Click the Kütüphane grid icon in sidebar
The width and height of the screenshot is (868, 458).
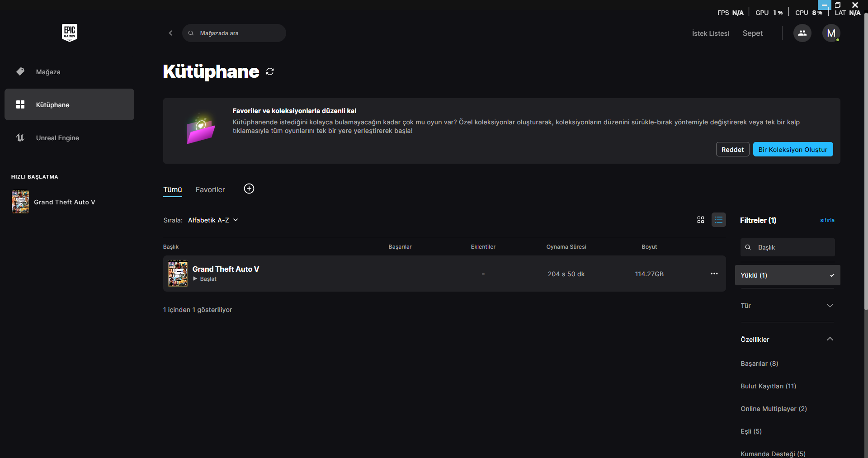click(20, 104)
